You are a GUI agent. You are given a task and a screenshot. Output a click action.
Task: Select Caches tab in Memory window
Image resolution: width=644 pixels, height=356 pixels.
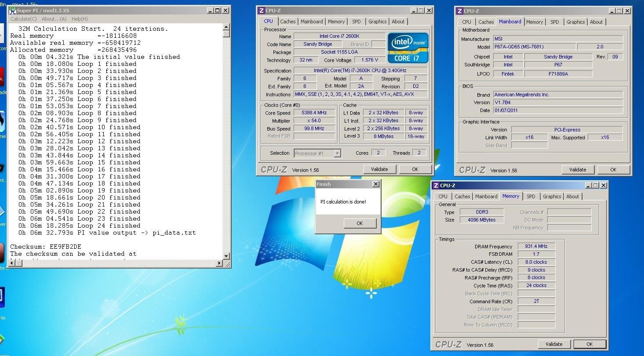click(462, 196)
